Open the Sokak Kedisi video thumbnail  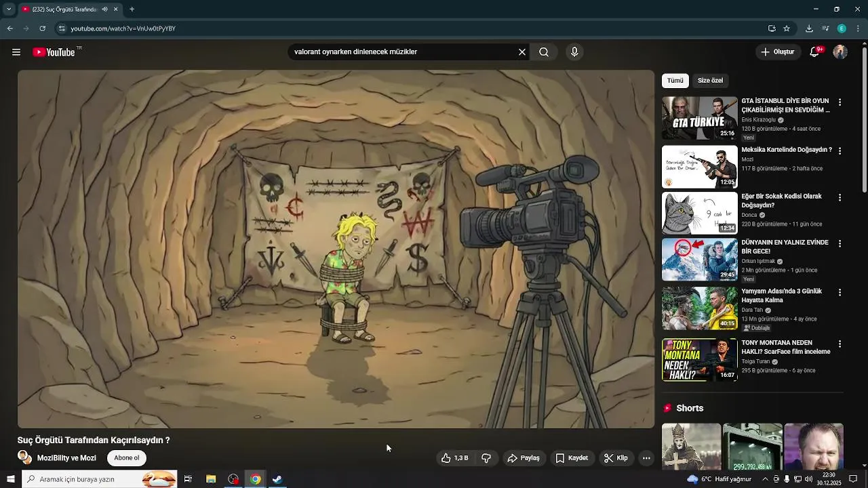pyautogui.click(x=700, y=213)
